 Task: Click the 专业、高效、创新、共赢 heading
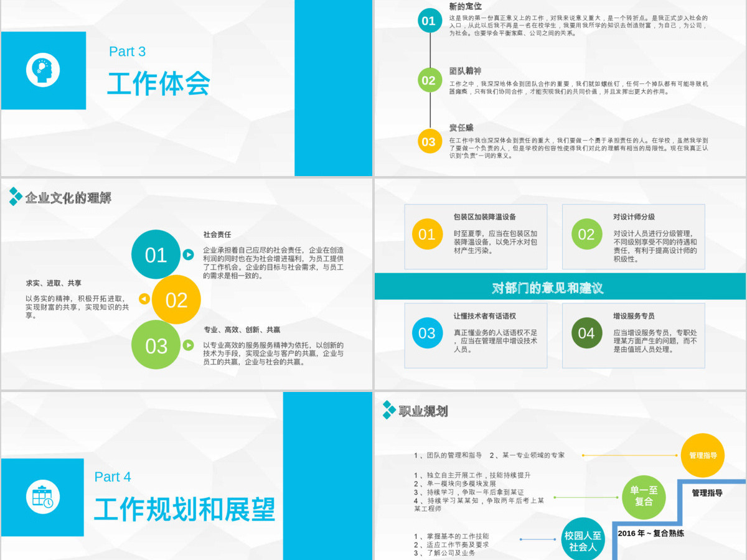click(242, 330)
